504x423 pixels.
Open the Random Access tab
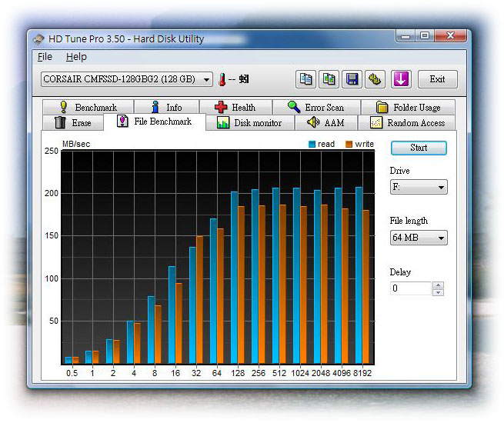pyautogui.click(x=407, y=123)
